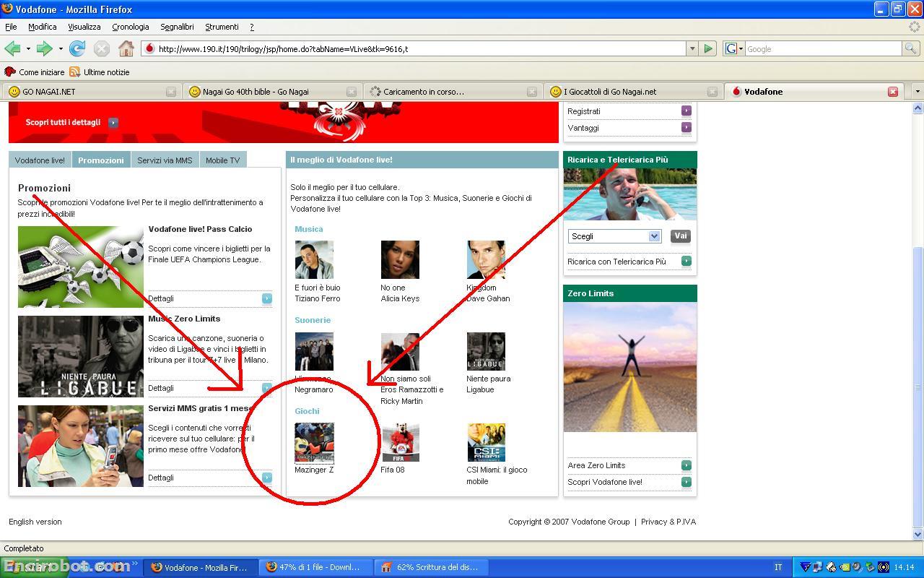Open the Privacy link in footer

coord(668,522)
